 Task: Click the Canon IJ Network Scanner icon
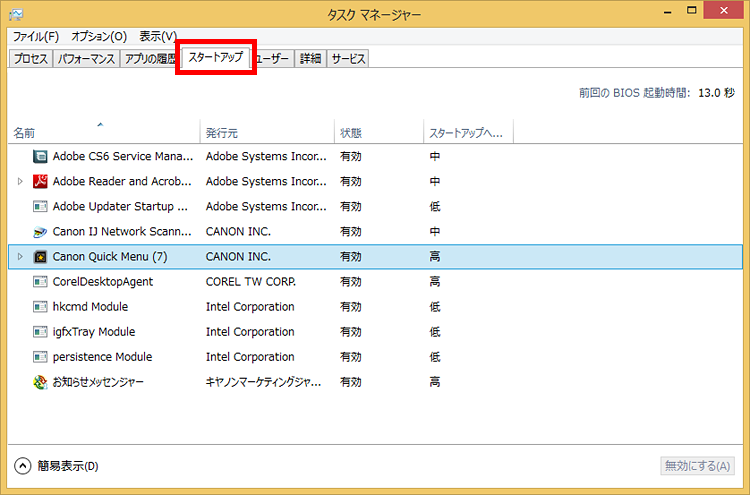[x=40, y=232]
